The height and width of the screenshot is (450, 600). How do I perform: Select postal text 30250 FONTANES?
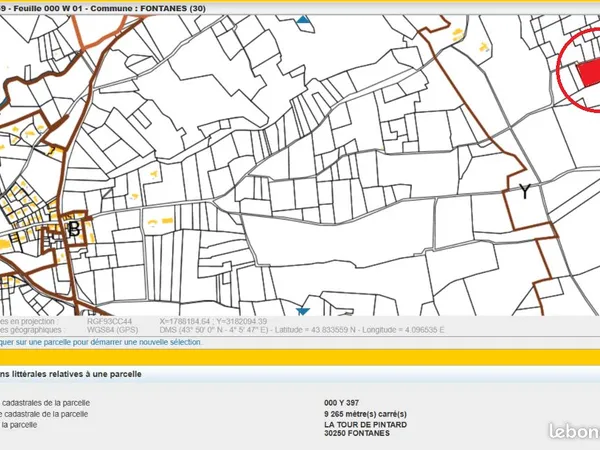pos(357,433)
